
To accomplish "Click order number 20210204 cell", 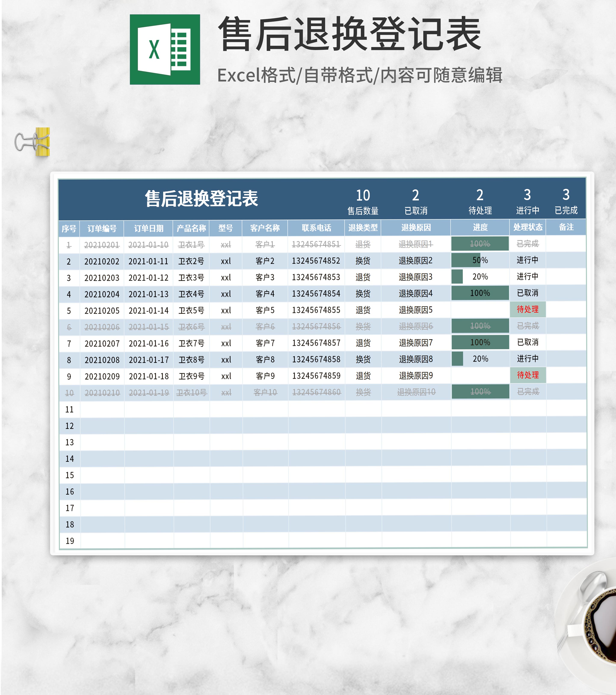I will coord(102,294).
